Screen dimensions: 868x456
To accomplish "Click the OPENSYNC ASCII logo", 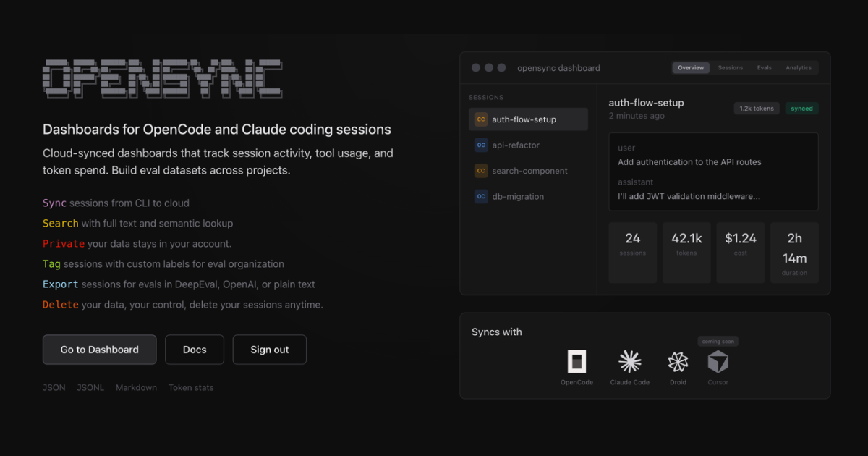I will coord(163,79).
